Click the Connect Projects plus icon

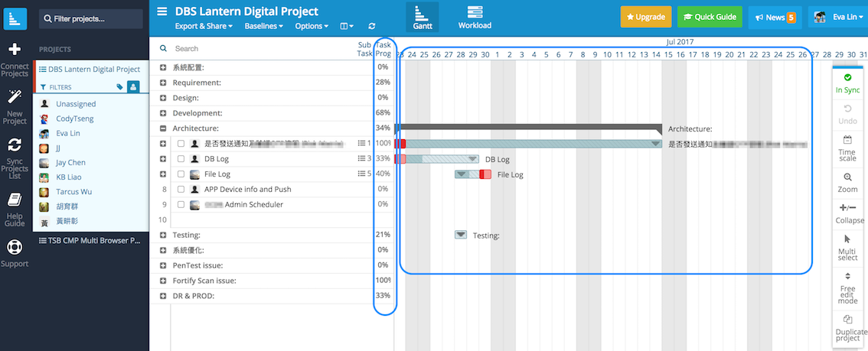pyautogui.click(x=15, y=50)
